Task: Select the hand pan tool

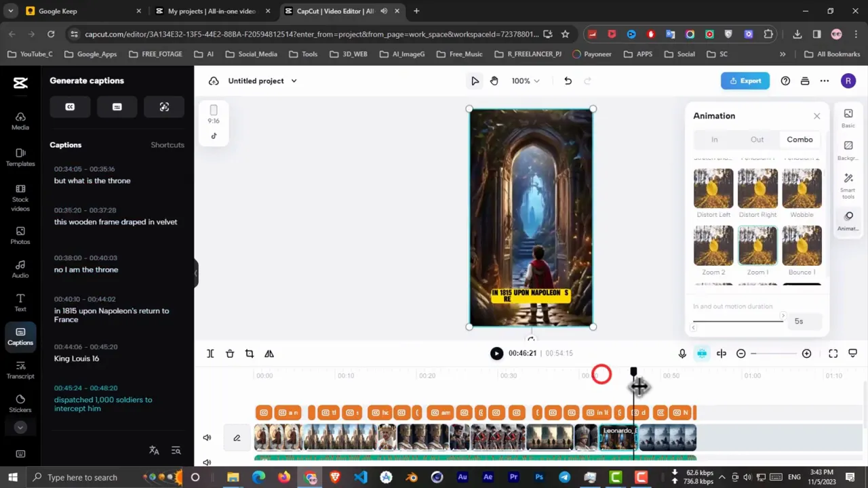Action: (494, 81)
